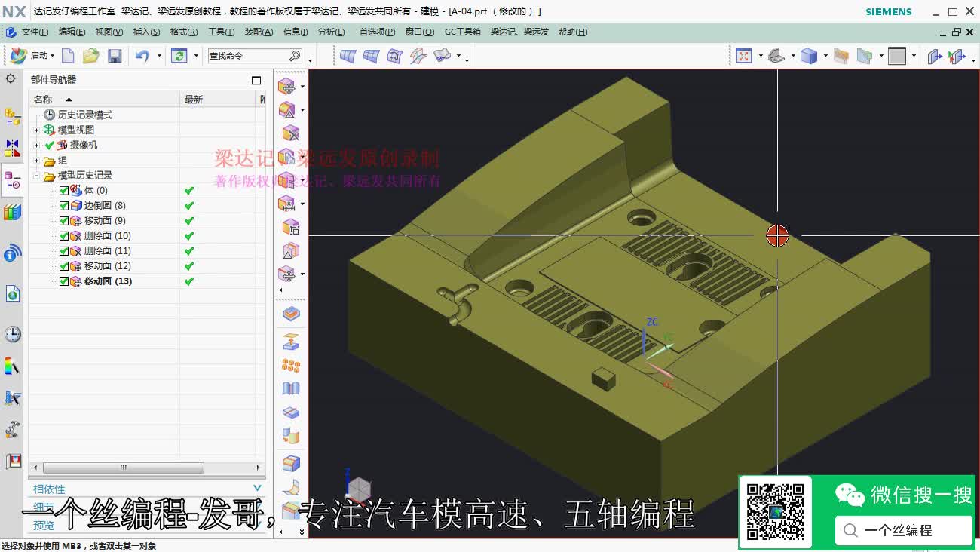The width and height of the screenshot is (980, 552).
Task: Open the 工具(T) menu
Action: point(221,32)
